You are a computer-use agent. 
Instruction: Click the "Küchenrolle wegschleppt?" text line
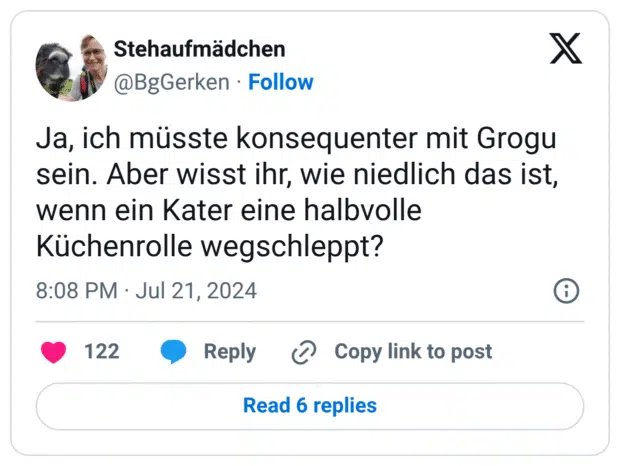click(209, 247)
